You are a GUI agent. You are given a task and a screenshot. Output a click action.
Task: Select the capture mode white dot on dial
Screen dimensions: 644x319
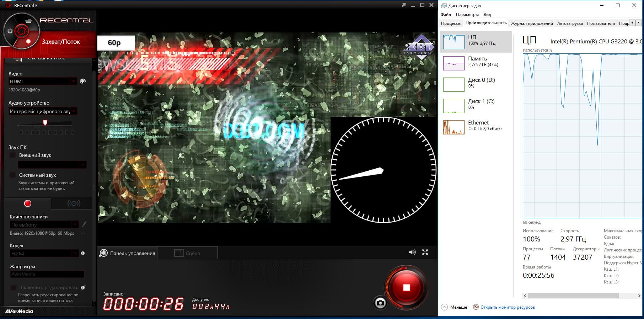click(x=28, y=42)
